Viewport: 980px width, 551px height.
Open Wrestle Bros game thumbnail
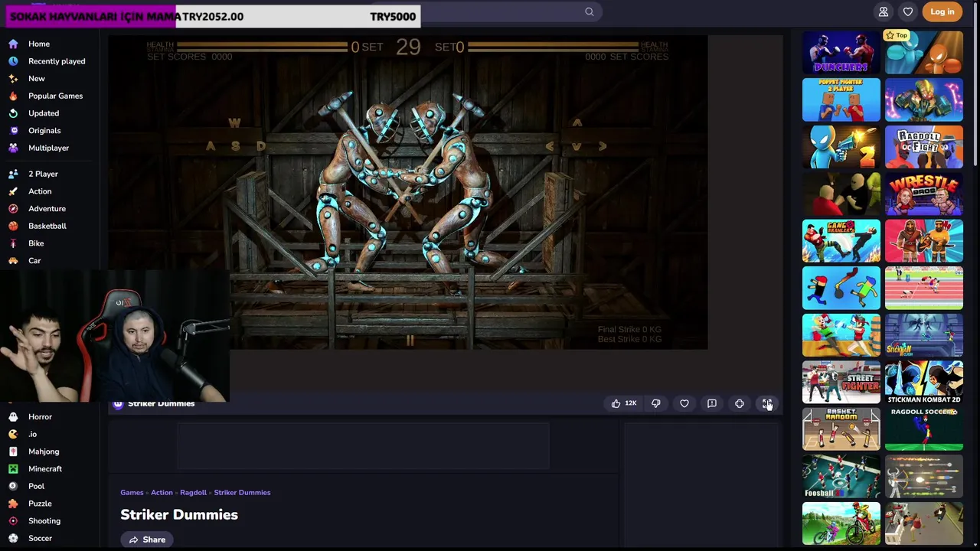click(x=924, y=194)
